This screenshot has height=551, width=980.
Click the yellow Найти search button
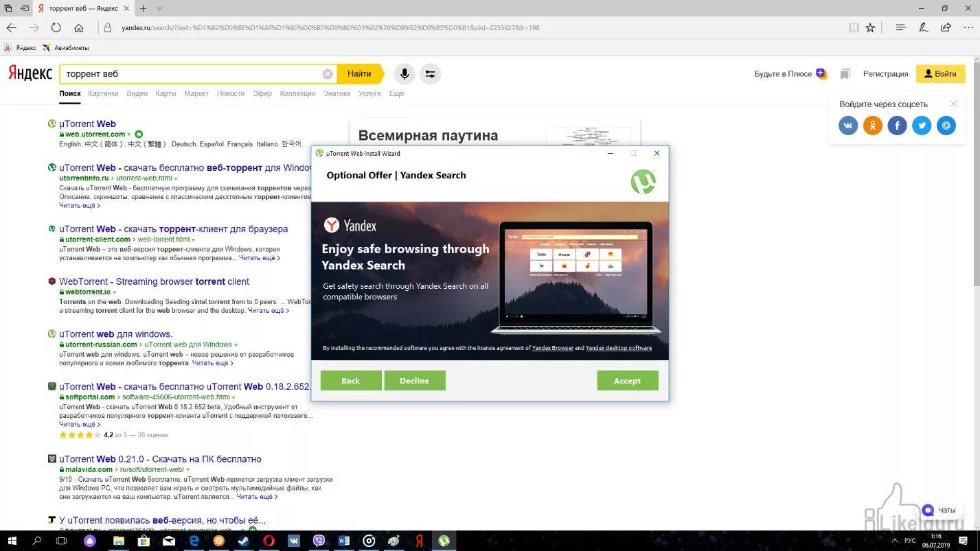click(359, 73)
